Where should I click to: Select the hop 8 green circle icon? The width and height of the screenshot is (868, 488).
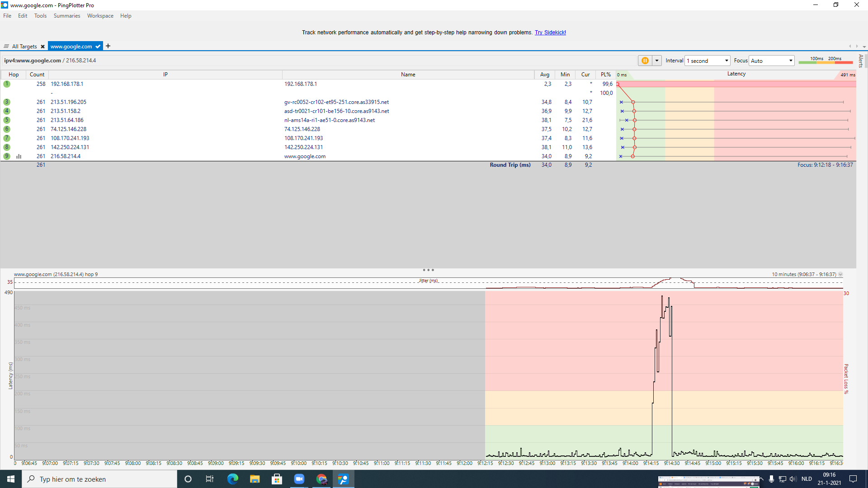click(7, 147)
